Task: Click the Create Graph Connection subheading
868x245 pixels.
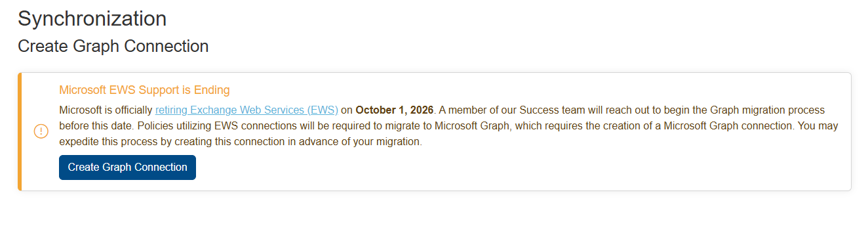Action: pos(113,47)
